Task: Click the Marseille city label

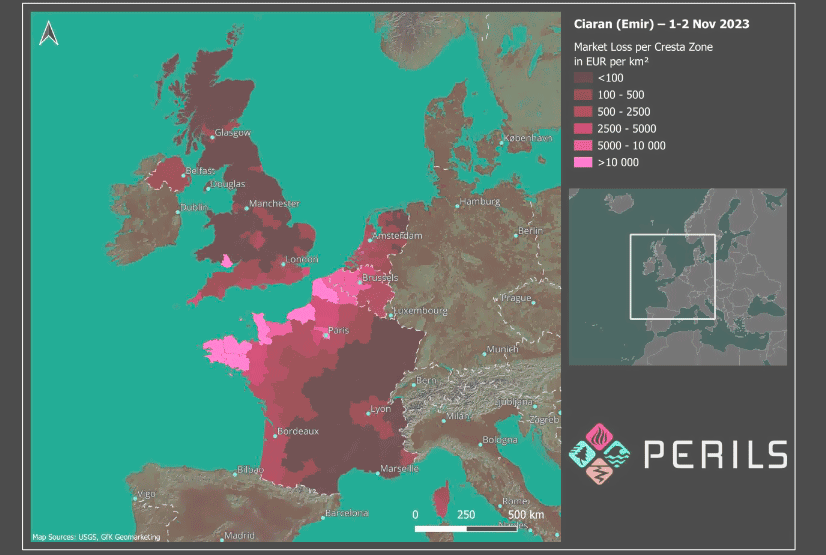Action: pos(399,469)
